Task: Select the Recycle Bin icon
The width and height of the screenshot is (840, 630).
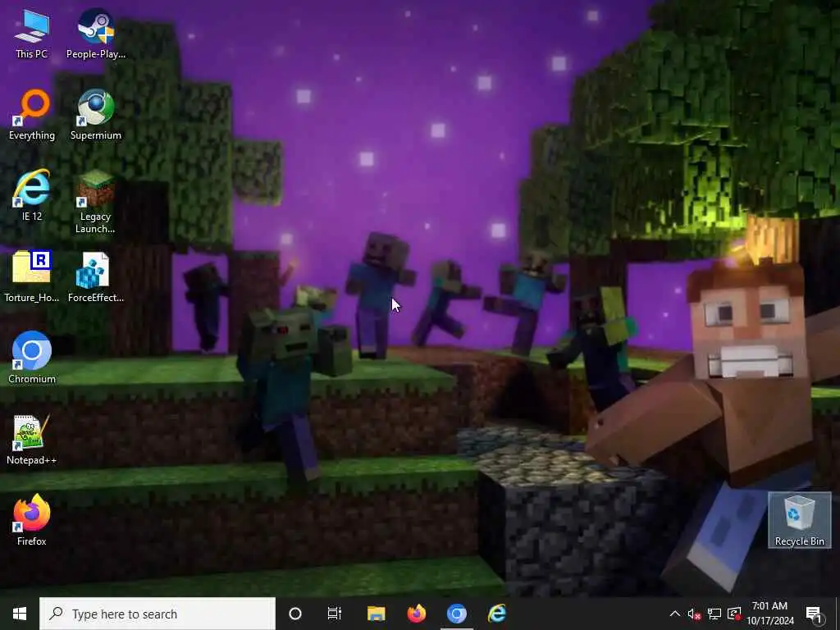Action: (799, 520)
